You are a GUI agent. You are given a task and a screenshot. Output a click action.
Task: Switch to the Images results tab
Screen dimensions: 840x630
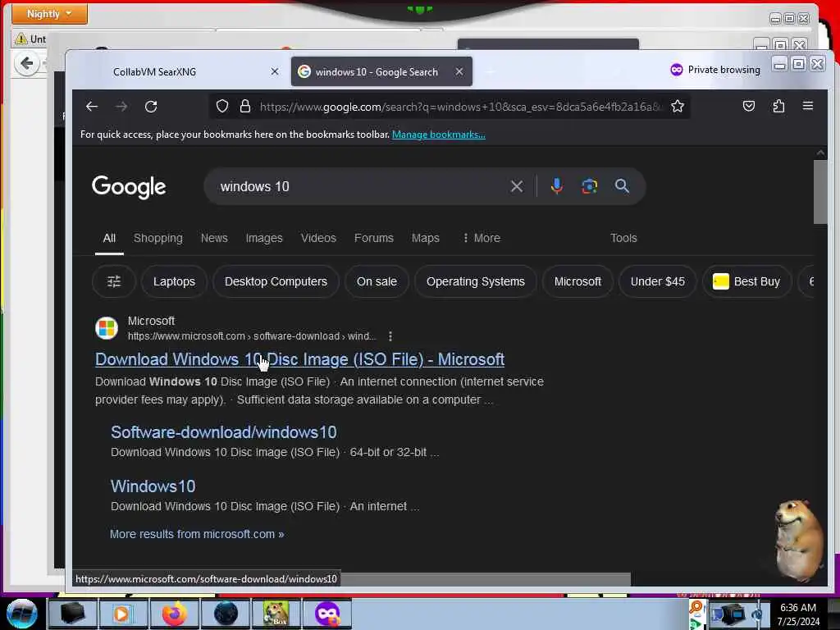click(x=264, y=238)
